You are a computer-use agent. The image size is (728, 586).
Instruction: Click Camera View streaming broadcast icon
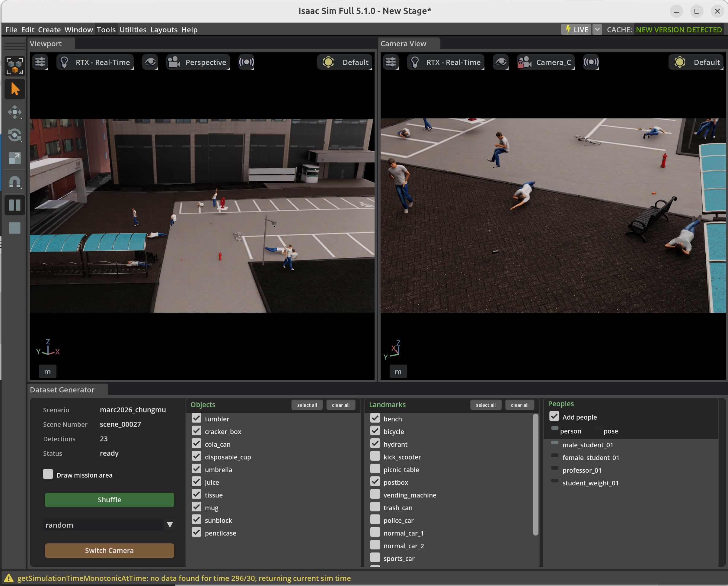(x=591, y=62)
